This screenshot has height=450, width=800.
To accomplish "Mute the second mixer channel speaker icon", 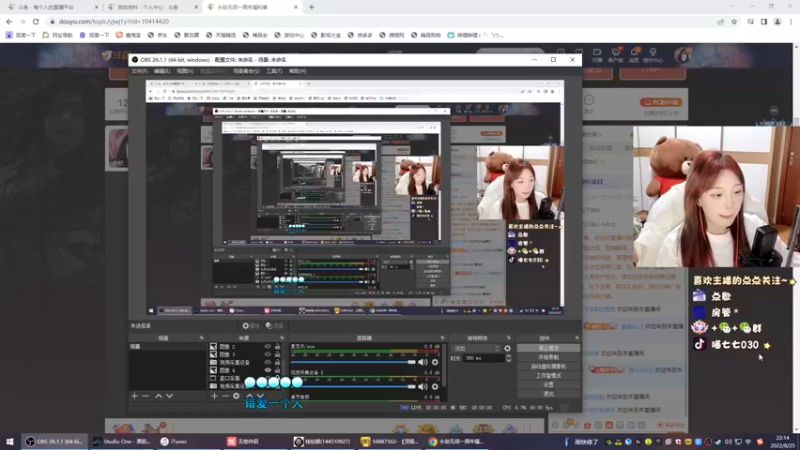I will (x=423, y=387).
